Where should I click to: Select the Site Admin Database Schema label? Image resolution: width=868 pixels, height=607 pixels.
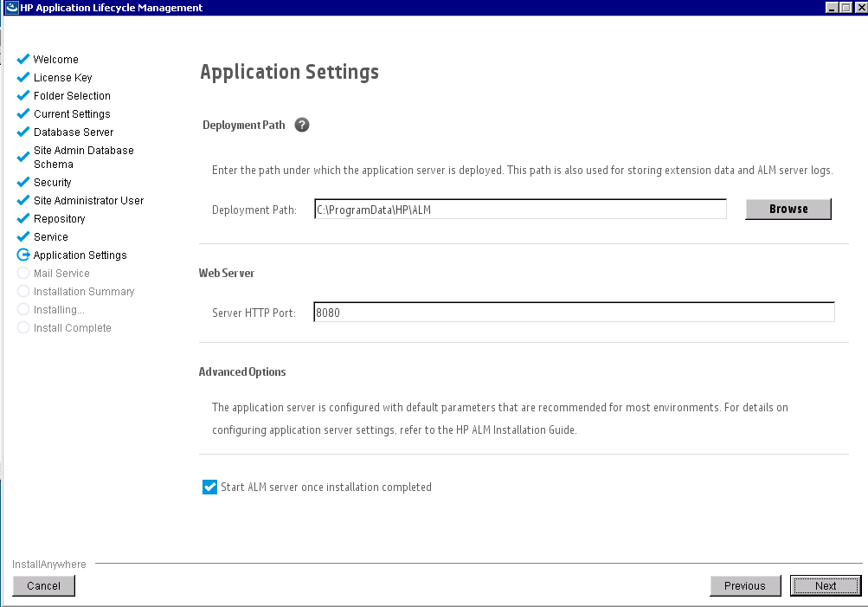point(84,158)
